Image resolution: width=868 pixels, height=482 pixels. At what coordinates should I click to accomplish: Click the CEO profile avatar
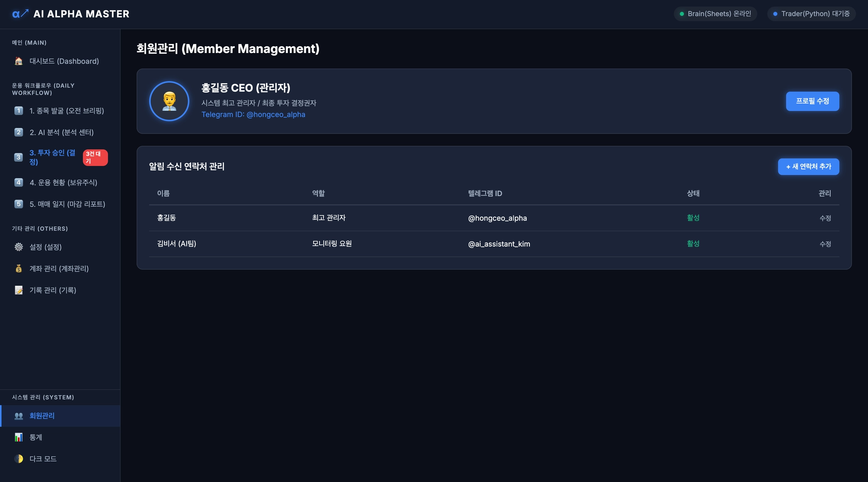coord(169,101)
